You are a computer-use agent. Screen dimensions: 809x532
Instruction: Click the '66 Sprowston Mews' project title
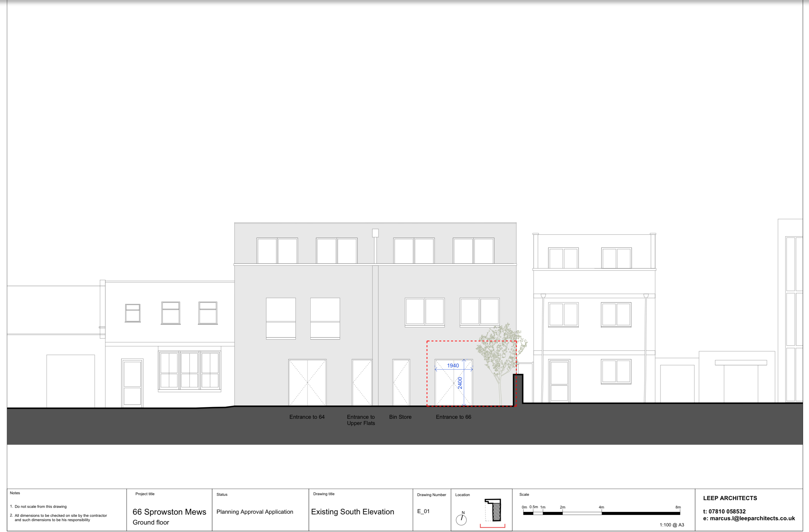pyautogui.click(x=169, y=512)
